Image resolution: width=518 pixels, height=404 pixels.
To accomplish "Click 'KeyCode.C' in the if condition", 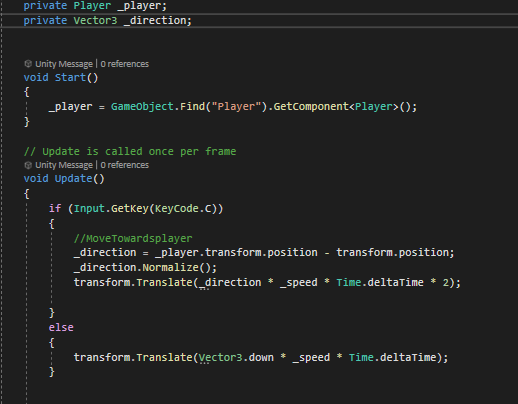I will 183,209.
